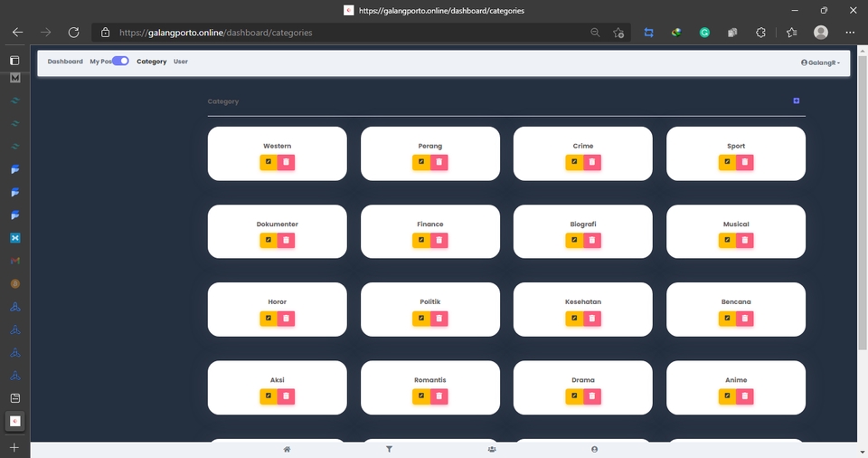Delete the Crime category
The width and height of the screenshot is (868, 458).
pos(591,162)
